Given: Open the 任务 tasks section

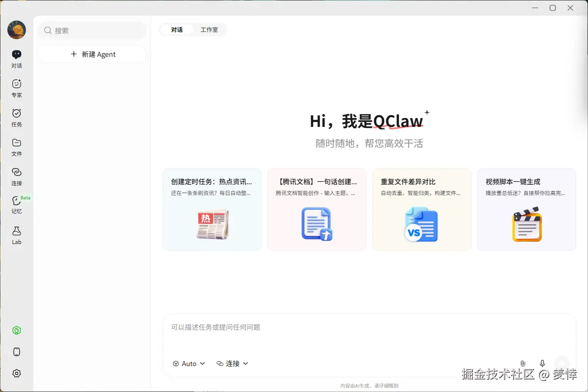Looking at the screenshot, I should point(17,118).
